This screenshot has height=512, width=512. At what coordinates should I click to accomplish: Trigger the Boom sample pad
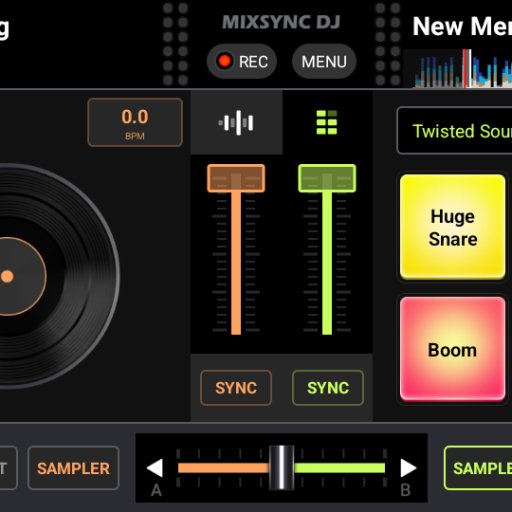coord(453,349)
